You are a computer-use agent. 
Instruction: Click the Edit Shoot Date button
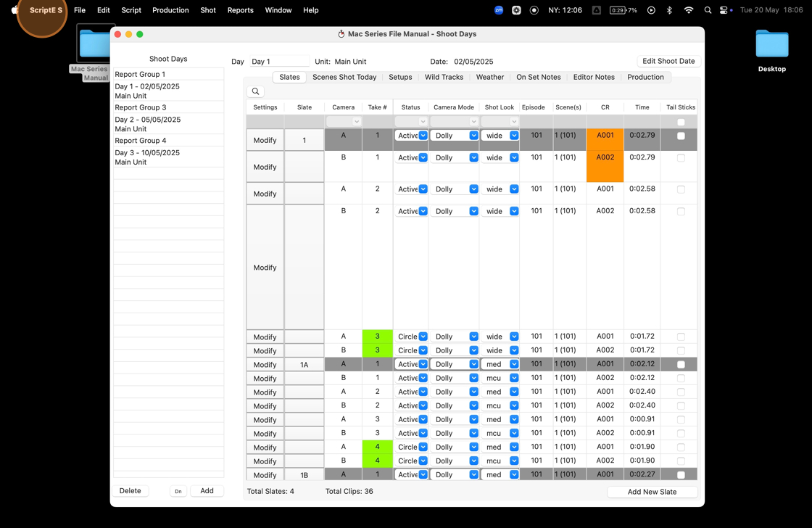(x=668, y=61)
